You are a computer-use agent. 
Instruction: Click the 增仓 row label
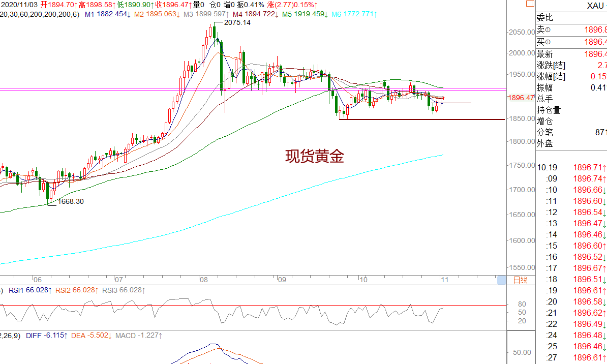coord(544,121)
